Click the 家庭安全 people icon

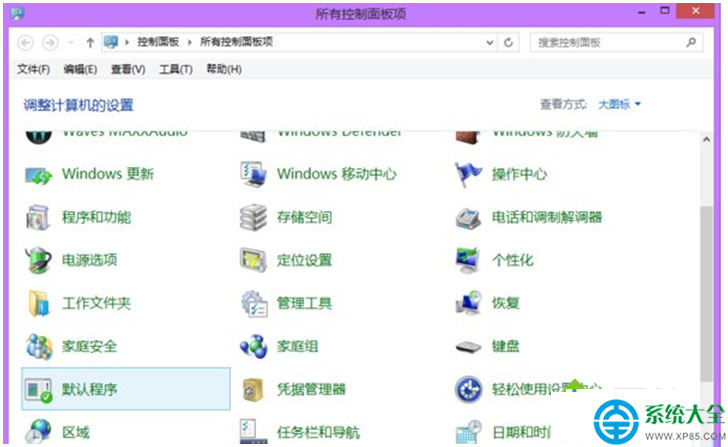point(39,346)
